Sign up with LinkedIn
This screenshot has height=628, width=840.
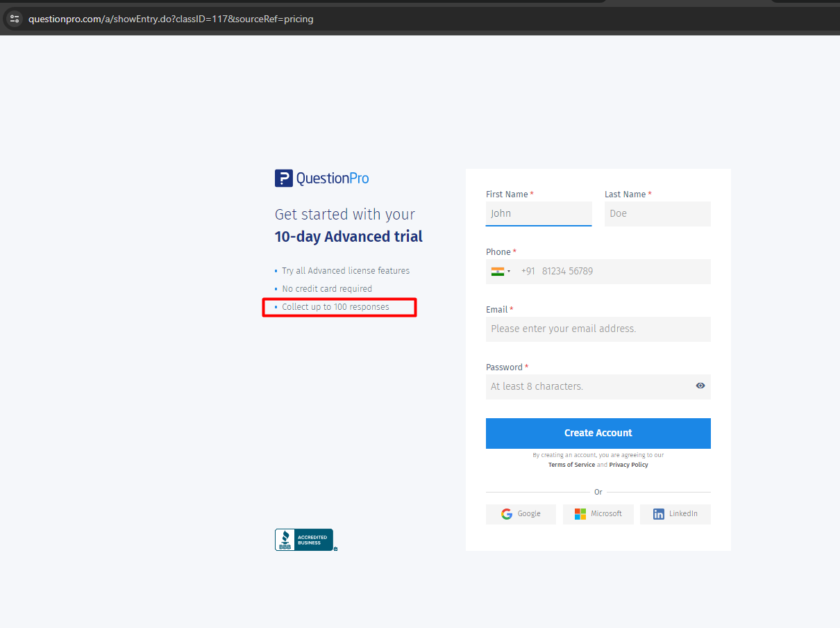675,514
